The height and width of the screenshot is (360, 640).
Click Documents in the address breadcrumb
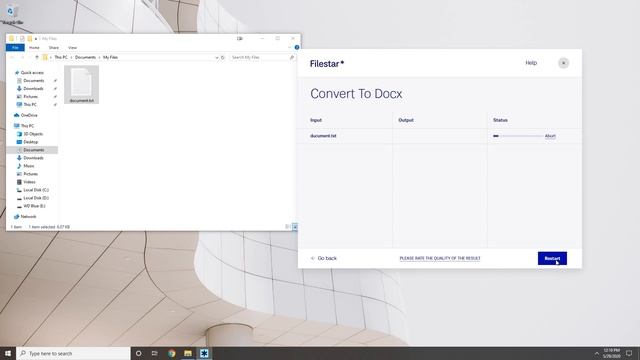coord(85,58)
